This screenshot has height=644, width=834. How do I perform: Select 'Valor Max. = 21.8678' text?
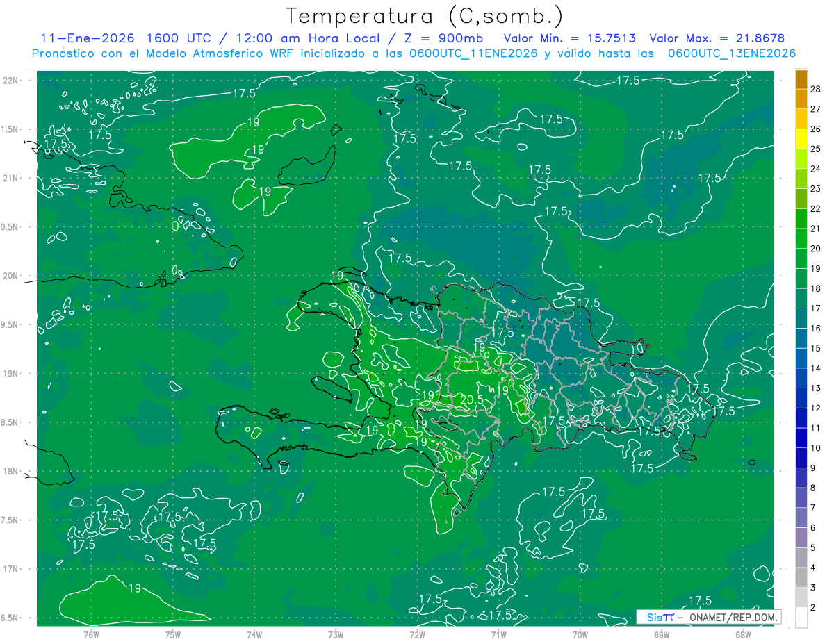716,39
